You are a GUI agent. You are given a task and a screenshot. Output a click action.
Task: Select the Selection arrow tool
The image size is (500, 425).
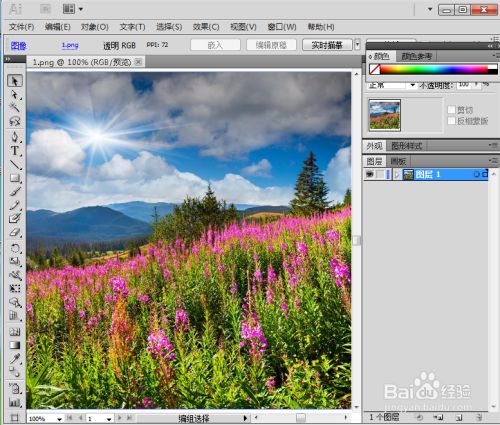(x=15, y=81)
